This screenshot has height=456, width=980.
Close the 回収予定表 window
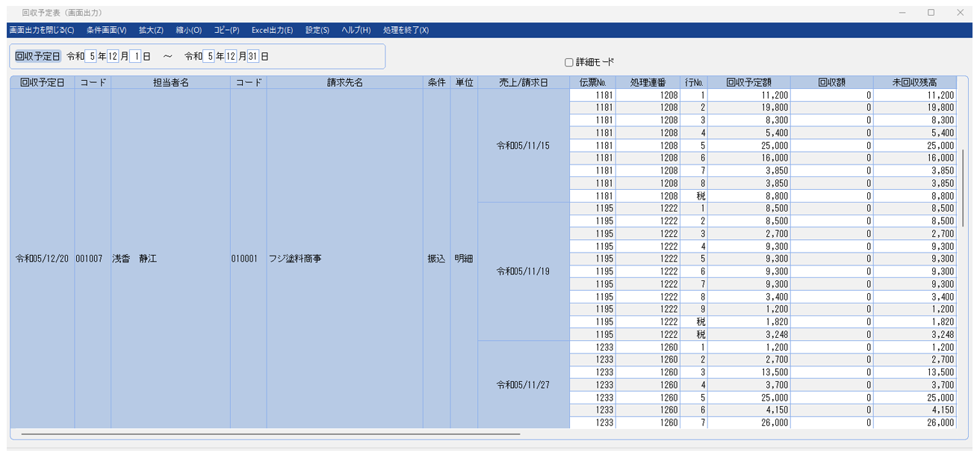tap(960, 12)
